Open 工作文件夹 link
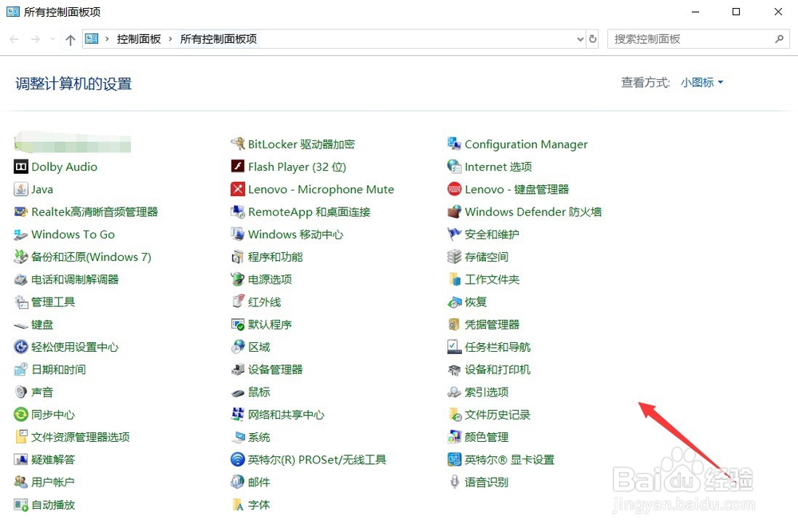The height and width of the screenshot is (532, 798). point(492,279)
